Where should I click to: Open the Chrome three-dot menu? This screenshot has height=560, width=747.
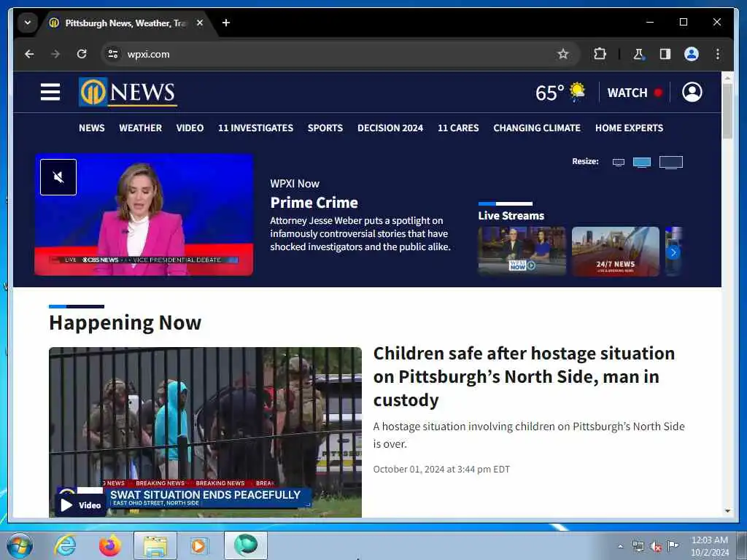tap(718, 54)
